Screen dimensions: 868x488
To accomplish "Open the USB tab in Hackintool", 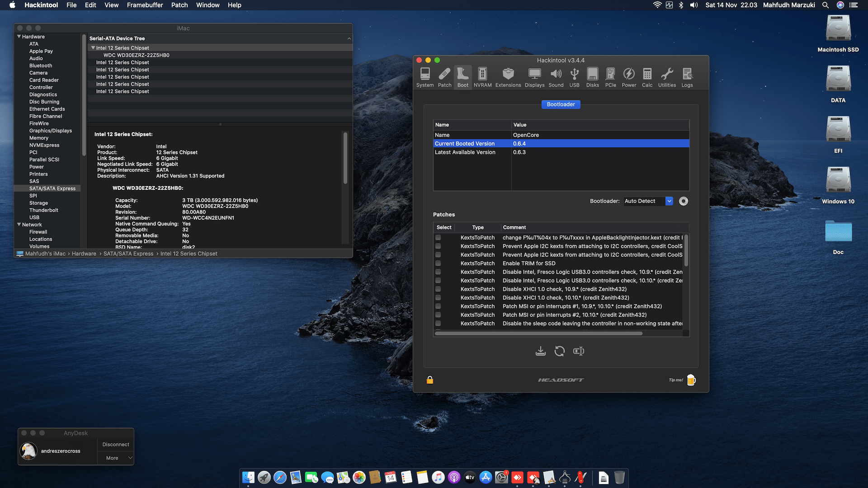I will click(x=574, y=77).
